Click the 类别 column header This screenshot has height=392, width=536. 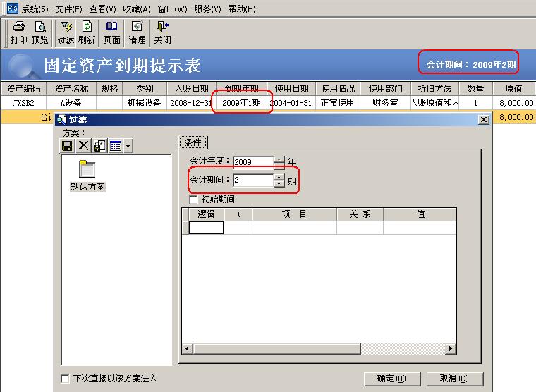(x=145, y=89)
